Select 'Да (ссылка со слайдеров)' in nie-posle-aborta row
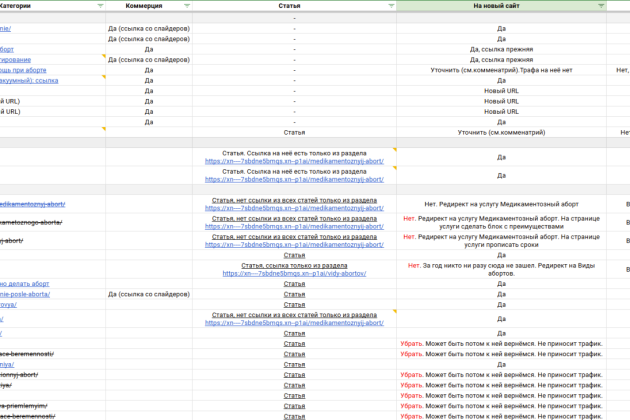This screenshot has height=420, width=630. click(x=148, y=294)
